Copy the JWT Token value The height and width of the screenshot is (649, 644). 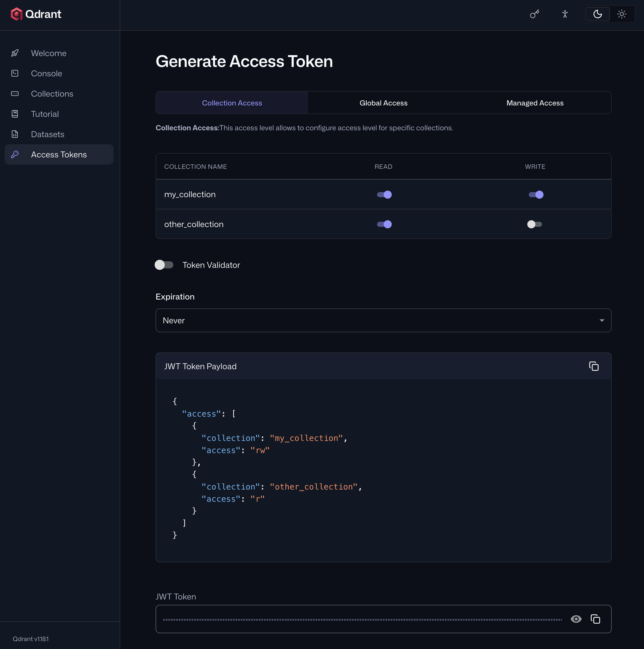595,619
